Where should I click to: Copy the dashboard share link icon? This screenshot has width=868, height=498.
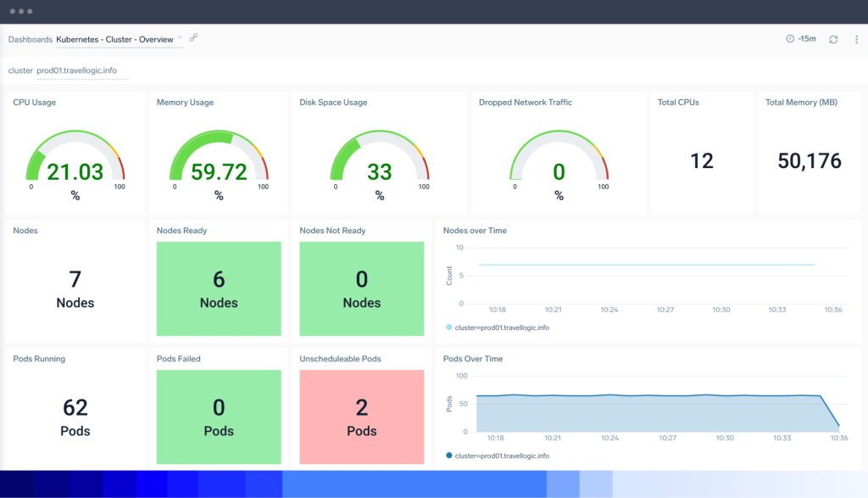[x=194, y=38]
